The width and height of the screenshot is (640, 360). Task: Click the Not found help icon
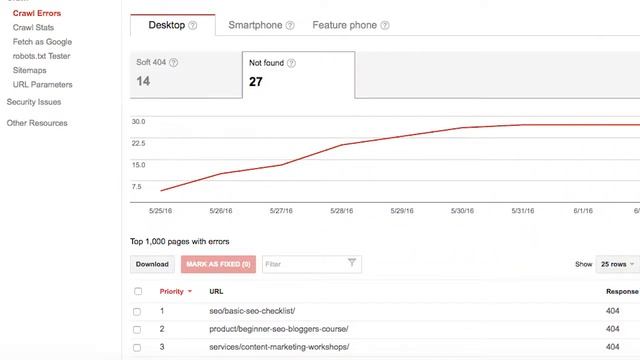coord(291,63)
